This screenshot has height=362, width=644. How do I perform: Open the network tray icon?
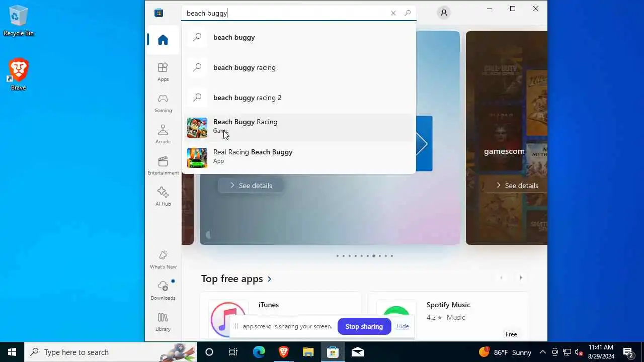[x=567, y=352]
